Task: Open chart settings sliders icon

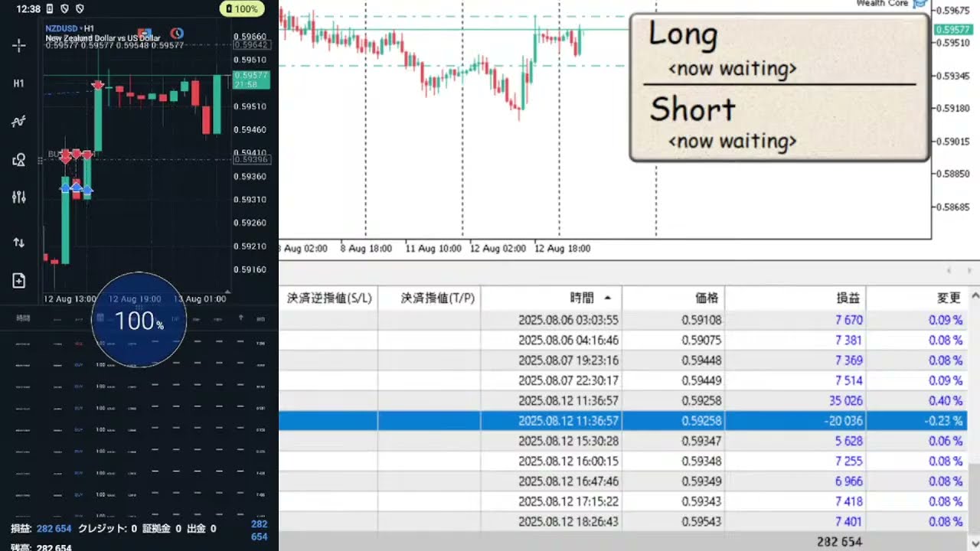Action: (x=19, y=197)
